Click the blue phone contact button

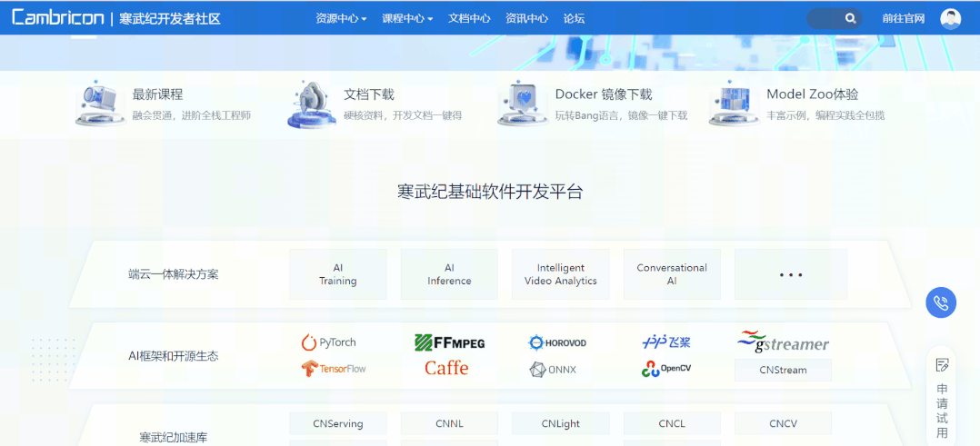(x=941, y=303)
